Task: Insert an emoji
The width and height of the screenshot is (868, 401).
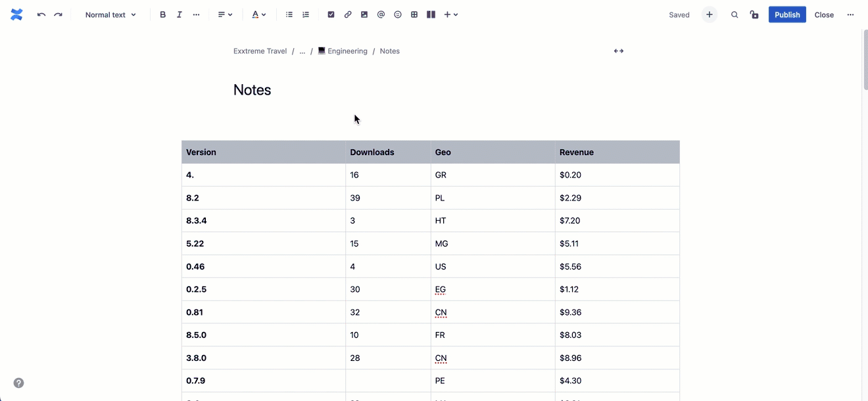Action: 398,14
